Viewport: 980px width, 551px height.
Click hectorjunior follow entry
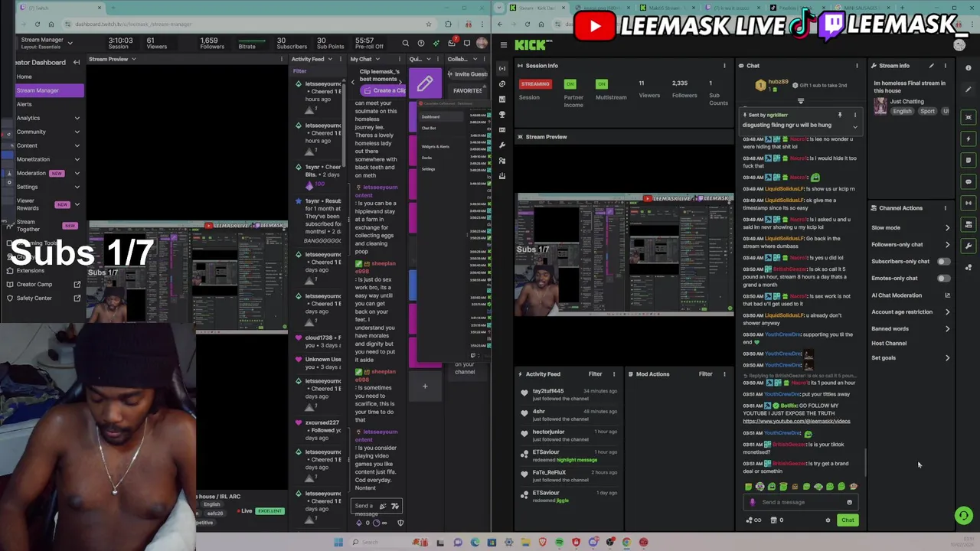pos(570,435)
